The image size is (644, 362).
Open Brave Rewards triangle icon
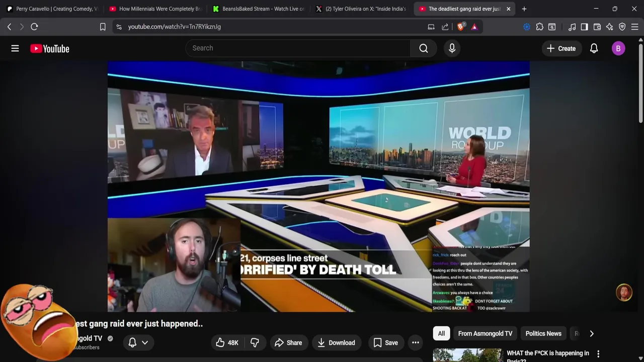pos(474,27)
